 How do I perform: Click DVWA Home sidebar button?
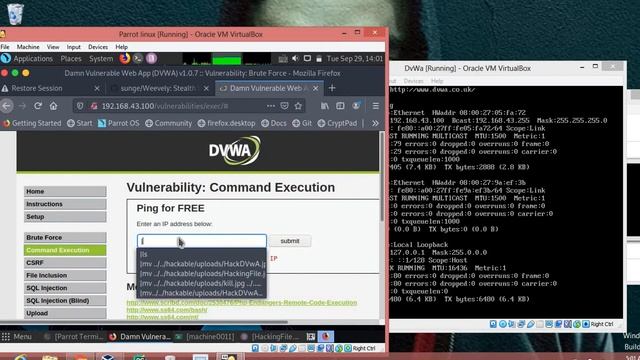pos(65,191)
